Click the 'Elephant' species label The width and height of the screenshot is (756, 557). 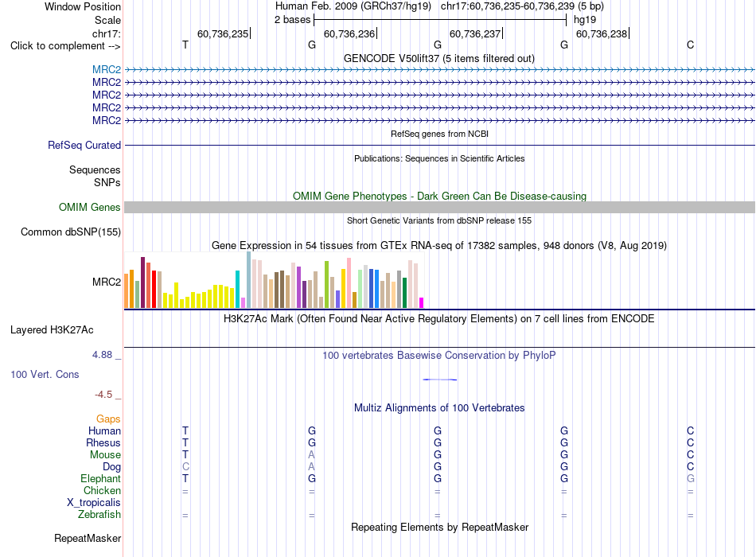(x=101, y=478)
